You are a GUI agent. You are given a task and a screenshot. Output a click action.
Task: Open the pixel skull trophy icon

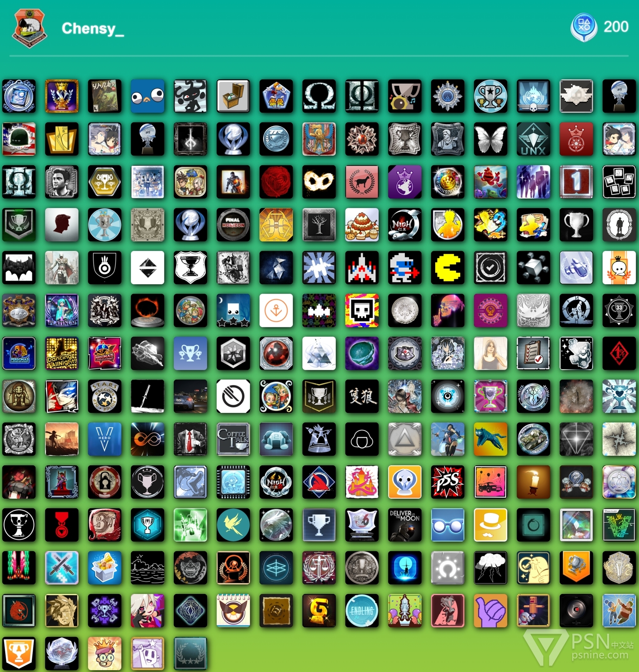tap(362, 310)
